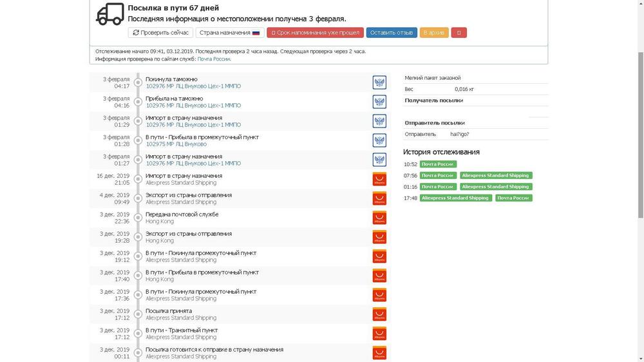Click Почта России icon for Покинула таможню row

click(379, 82)
